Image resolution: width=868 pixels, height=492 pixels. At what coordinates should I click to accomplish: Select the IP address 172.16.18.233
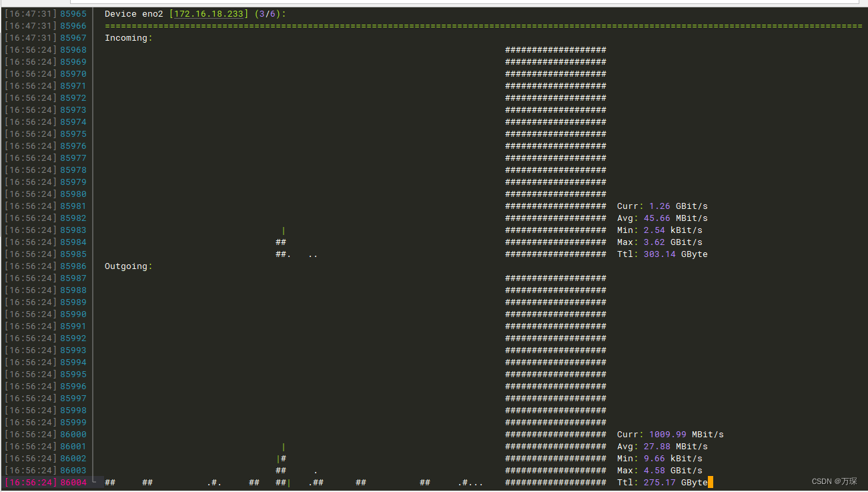209,14
